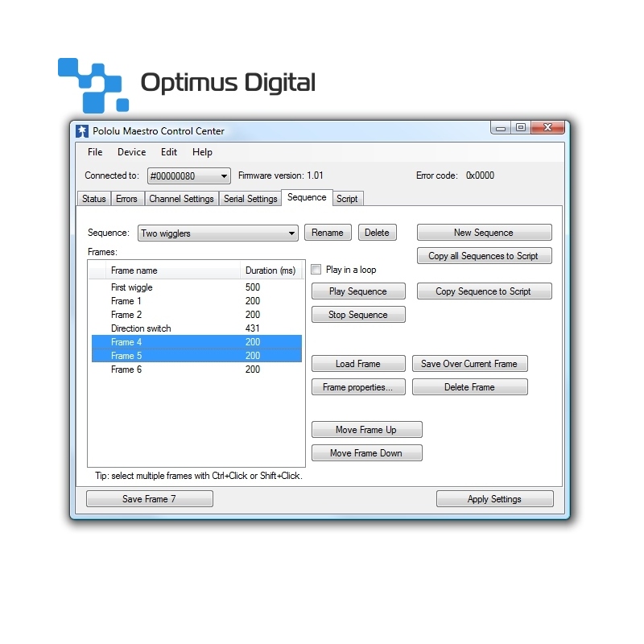Image resolution: width=644 pixels, height=644 pixels.
Task: Click Move Frame Down button
Action: click(367, 453)
